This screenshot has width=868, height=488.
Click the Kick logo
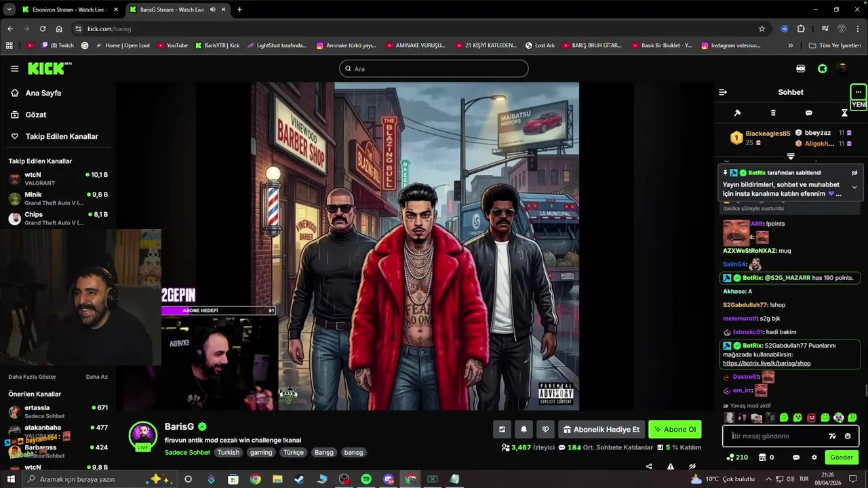pyautogui.click(x=50, y=68)
